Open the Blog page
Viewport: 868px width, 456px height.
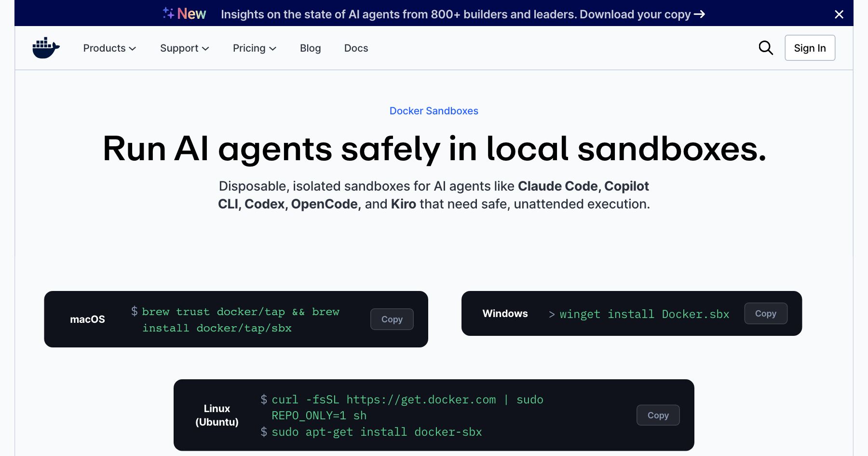(x=311, y=48)
